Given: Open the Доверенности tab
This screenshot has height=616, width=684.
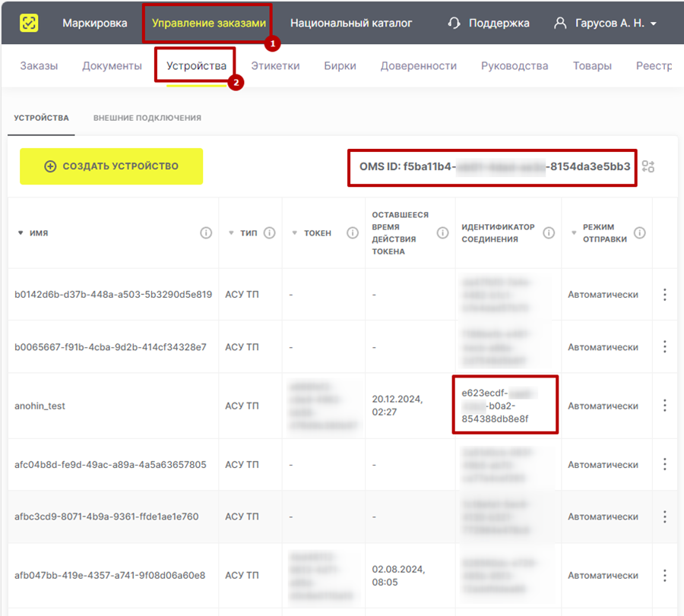Looking at the screenshot, I should click(x=418, y=66).
